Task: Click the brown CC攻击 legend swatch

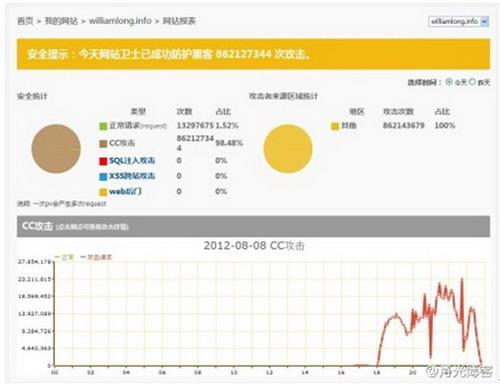Action: (103, 144)
